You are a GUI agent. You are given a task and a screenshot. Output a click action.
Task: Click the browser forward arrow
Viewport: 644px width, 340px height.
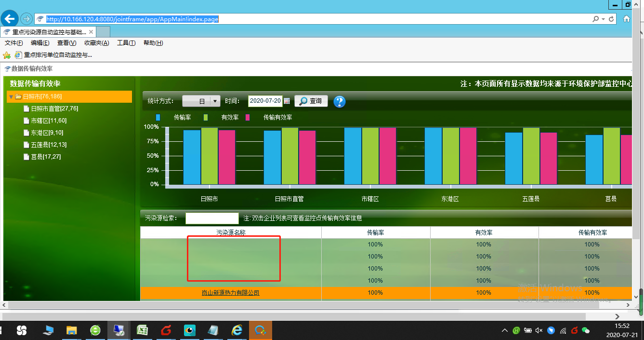pyautogui.click(x=26, y=19)
